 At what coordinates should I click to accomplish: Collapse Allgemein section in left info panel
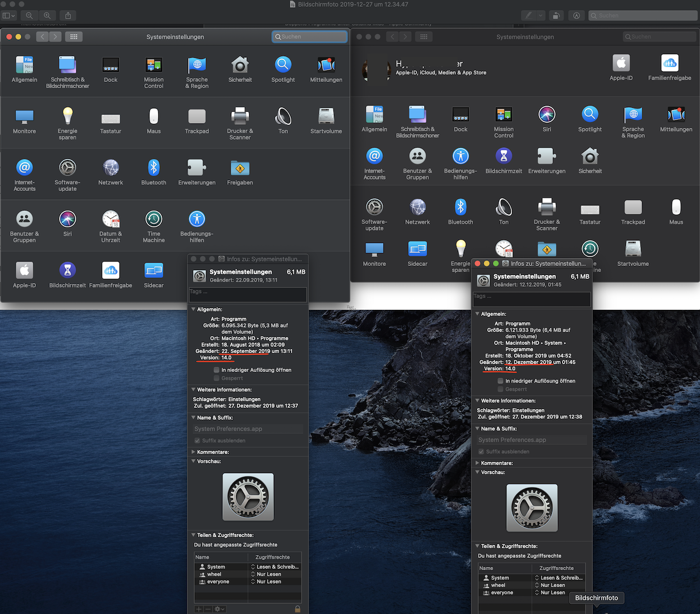[194, 309]
